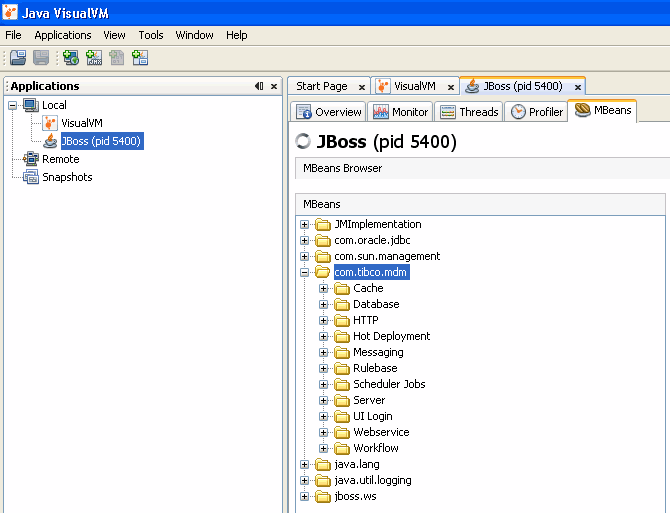The width and height of the screenshot is (670, 513).
Task: Click the JMImplementation folder icon
Action: (x=323, y=225)
